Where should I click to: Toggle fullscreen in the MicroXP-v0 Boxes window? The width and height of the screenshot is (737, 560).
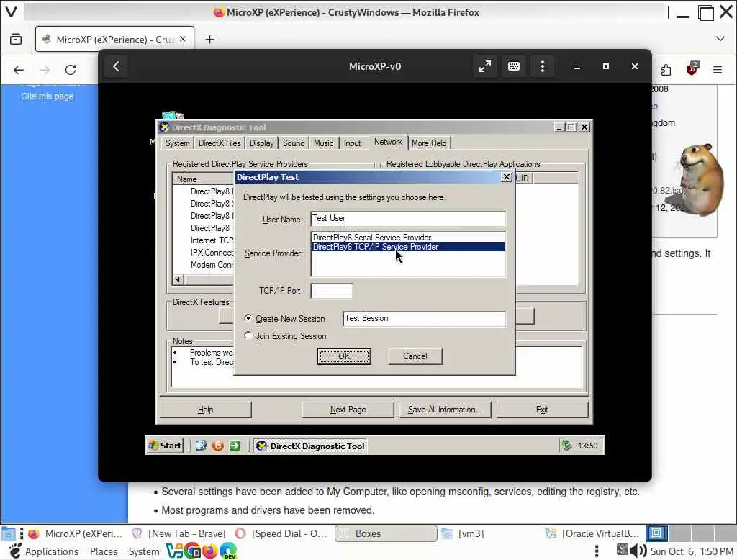coord(484,66)
